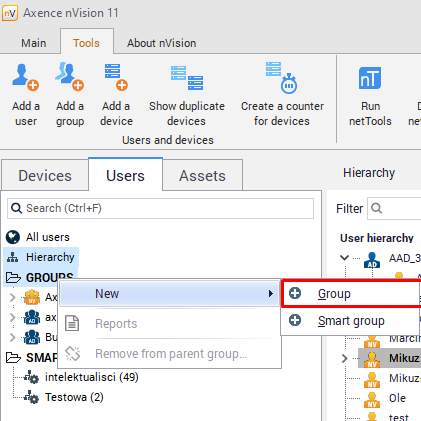
Task: Click Reports in the context menu
Action: tap(169, 324)
